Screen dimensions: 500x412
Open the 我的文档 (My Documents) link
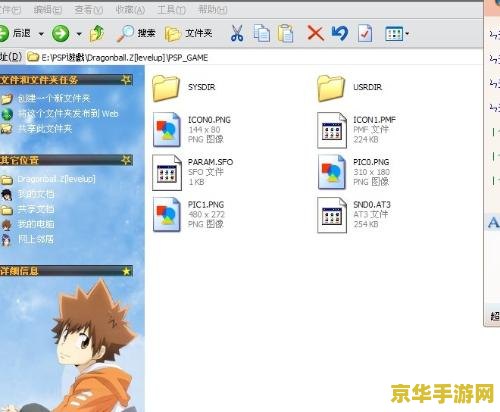(36, 194)
